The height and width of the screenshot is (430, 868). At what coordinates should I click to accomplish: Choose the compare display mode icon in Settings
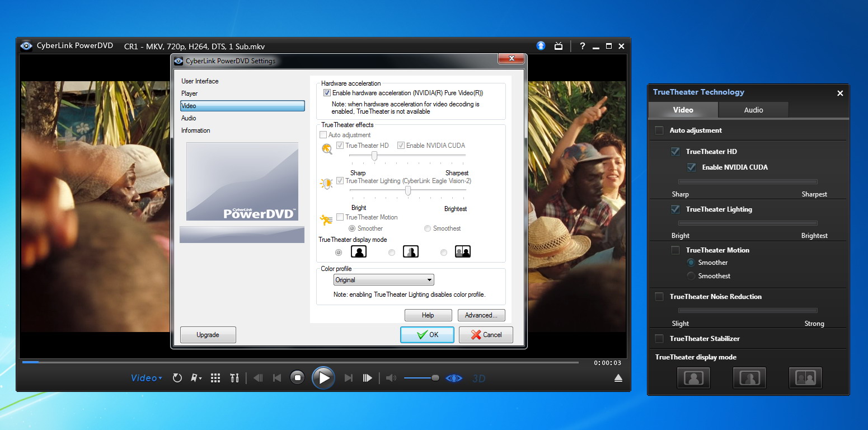(x=463, y=252)
